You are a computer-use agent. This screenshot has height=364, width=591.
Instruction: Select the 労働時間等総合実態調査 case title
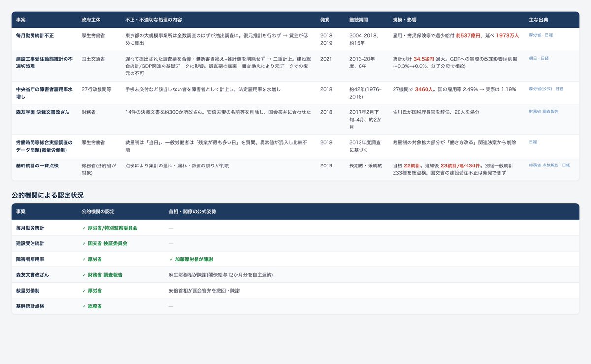point(44,146)
